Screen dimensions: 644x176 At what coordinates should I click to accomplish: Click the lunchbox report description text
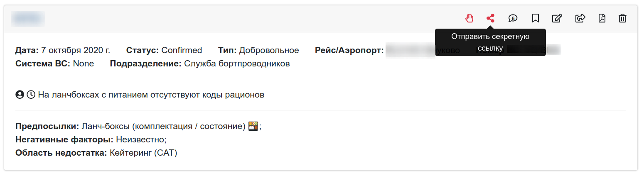pyautogui.click(x=151, y=95)
